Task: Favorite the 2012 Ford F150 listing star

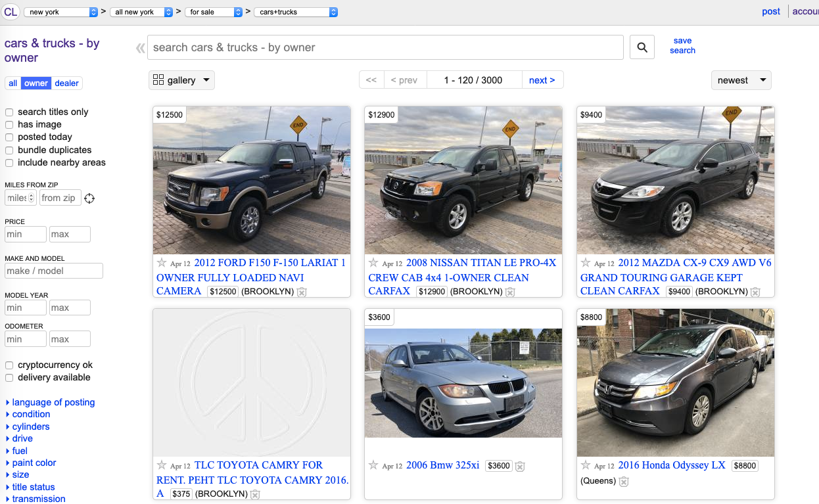Action: tap(162, 262)
